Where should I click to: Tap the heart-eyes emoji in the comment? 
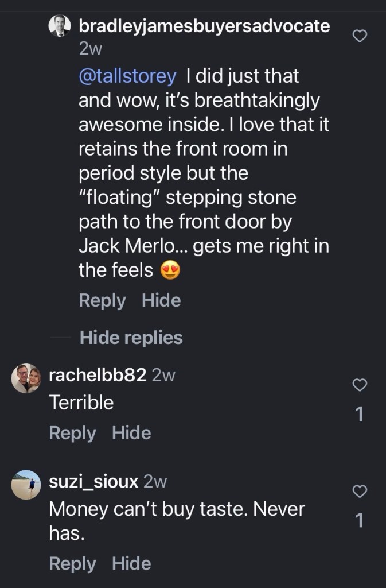click(169, 270)
